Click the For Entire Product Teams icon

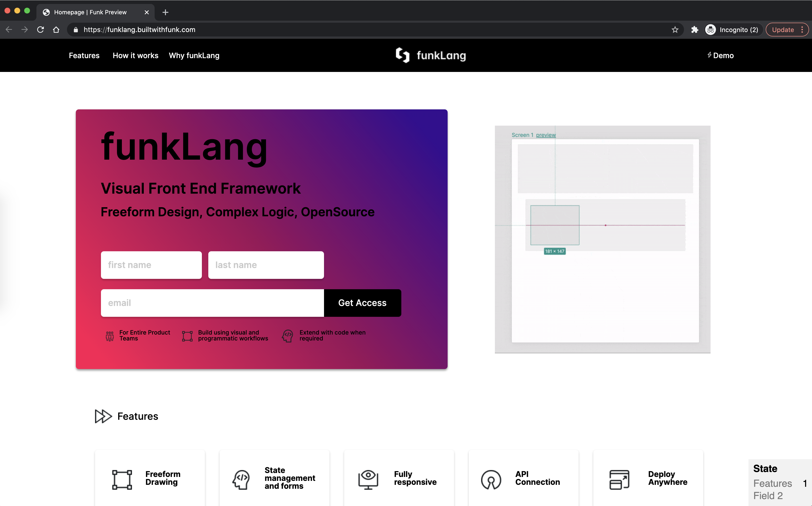point(110,336)
